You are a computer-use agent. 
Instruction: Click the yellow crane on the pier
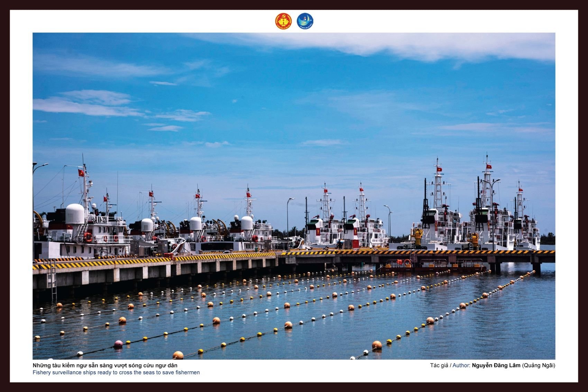tap(418, 236)
